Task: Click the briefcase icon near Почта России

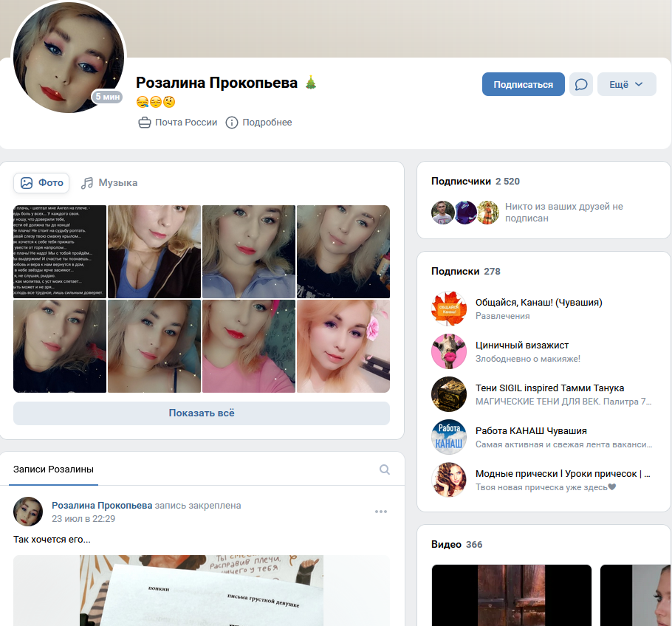Action: pyautogui.click(x=145, y=123)
